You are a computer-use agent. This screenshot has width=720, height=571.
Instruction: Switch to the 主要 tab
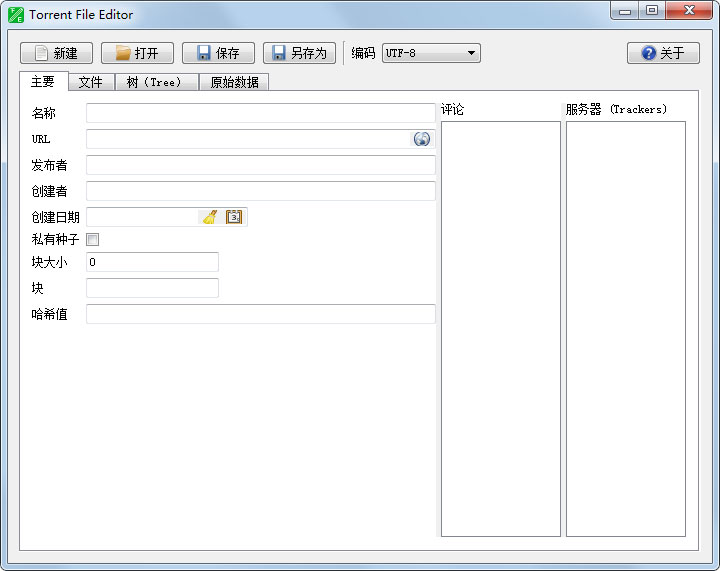point(43,82)
